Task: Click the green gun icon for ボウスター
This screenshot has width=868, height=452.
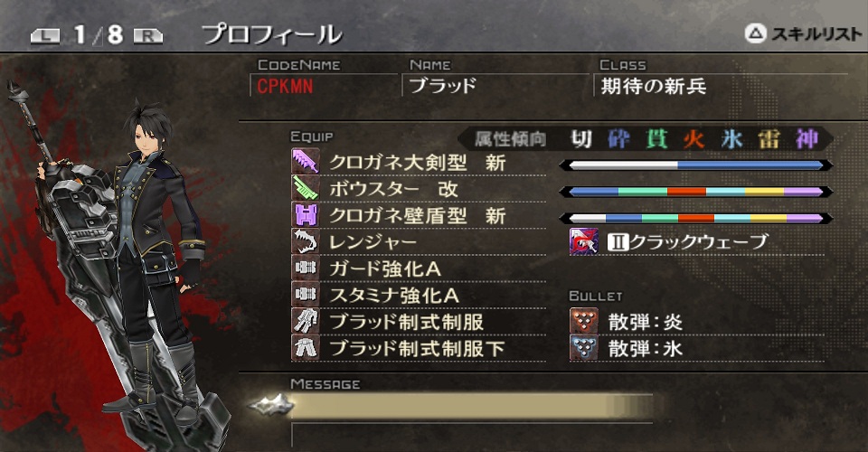Action: [x=306, y=189]
